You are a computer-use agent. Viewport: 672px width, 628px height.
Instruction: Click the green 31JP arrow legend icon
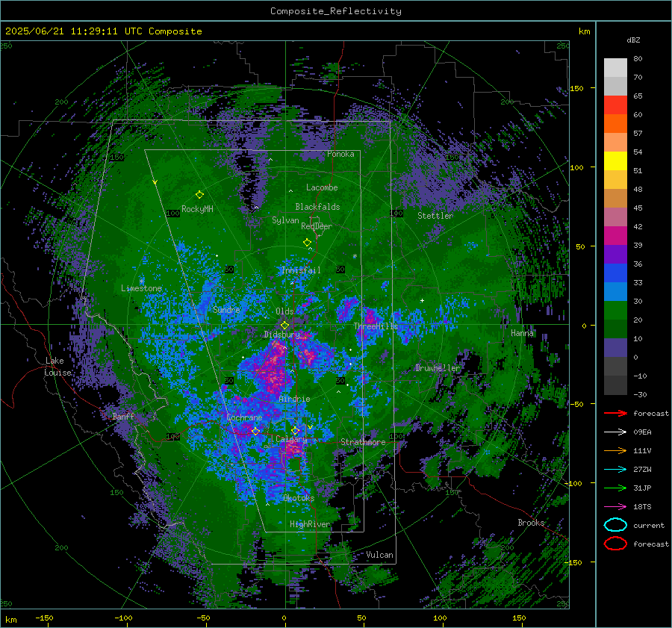pos(615,488)
